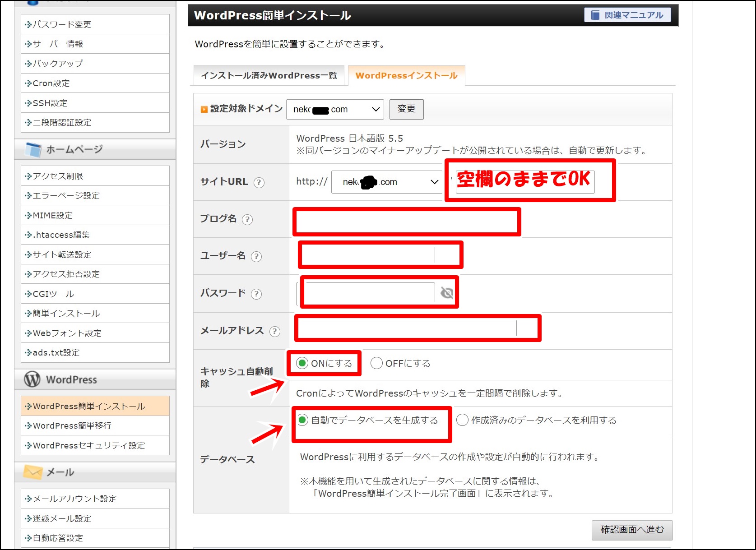Image resolution: width=756 pixels, height=550 pixels.
Task: Open 二段階認証設定 sidebar link
Action: click(x=95, y=123)
